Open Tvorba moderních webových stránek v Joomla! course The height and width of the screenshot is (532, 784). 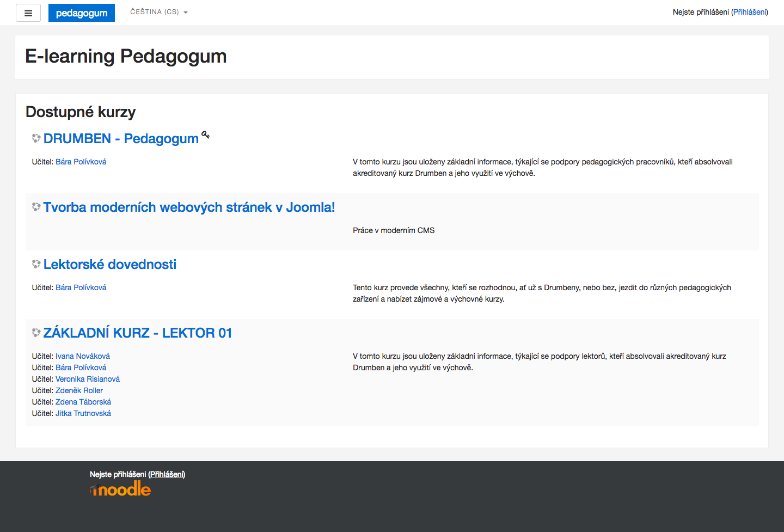click(189, 207)
